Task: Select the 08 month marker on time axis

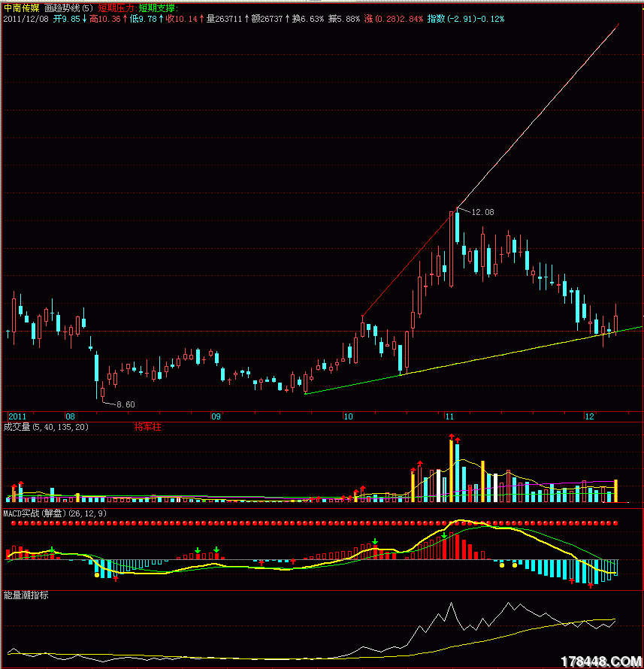Action: (x=70, y=416)
